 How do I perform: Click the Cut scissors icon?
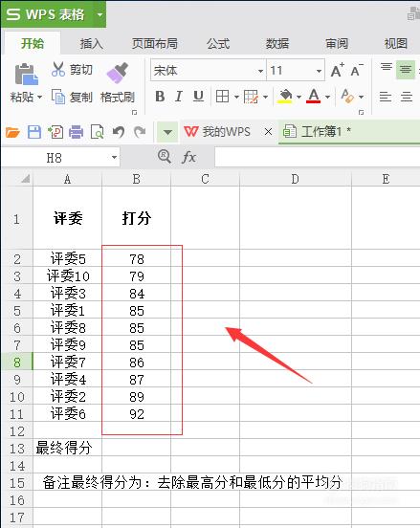[x=58, y=70]
